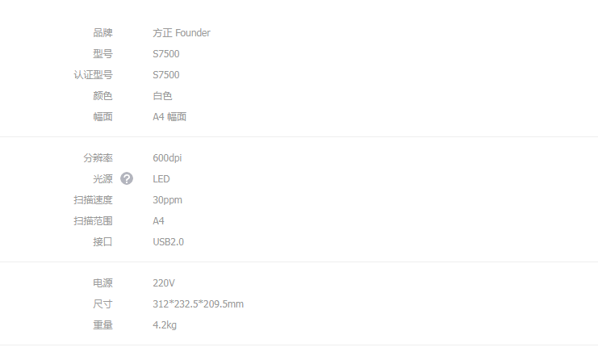This screenshot has height=364, width=598.
Task: Click the 312*232.5*209.5mm dimensions value
Action: point(198,304)
